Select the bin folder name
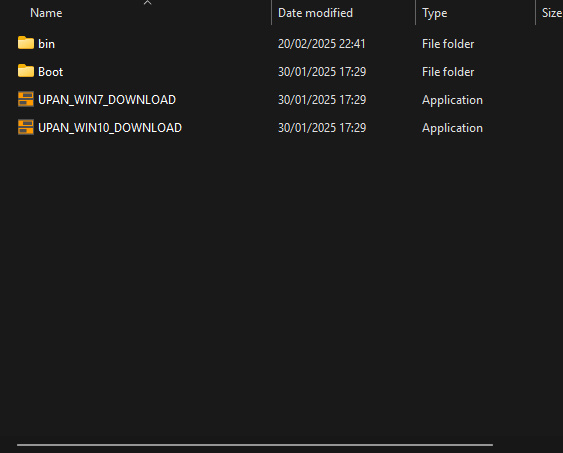563x453 pixels. click(x=47, y=44)
